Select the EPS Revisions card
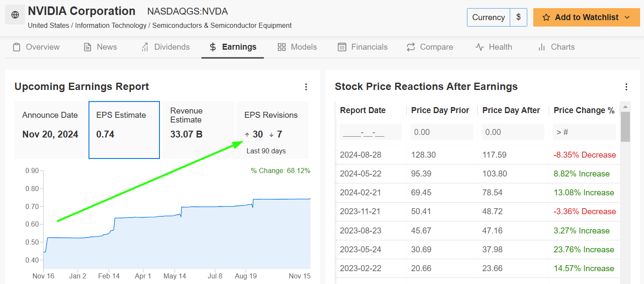 click(272, 130)
